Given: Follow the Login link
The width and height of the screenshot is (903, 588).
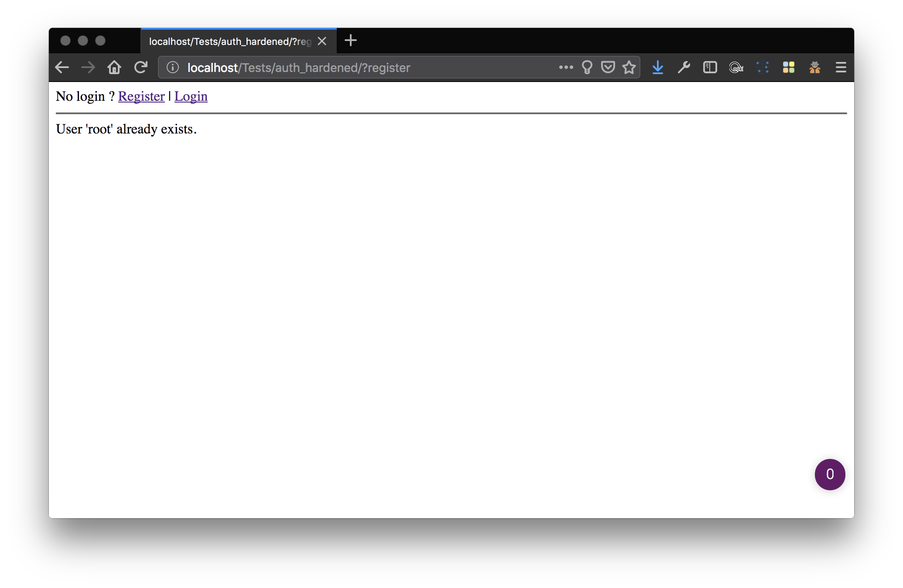Looking at the screenshot, I should point(191,96).
